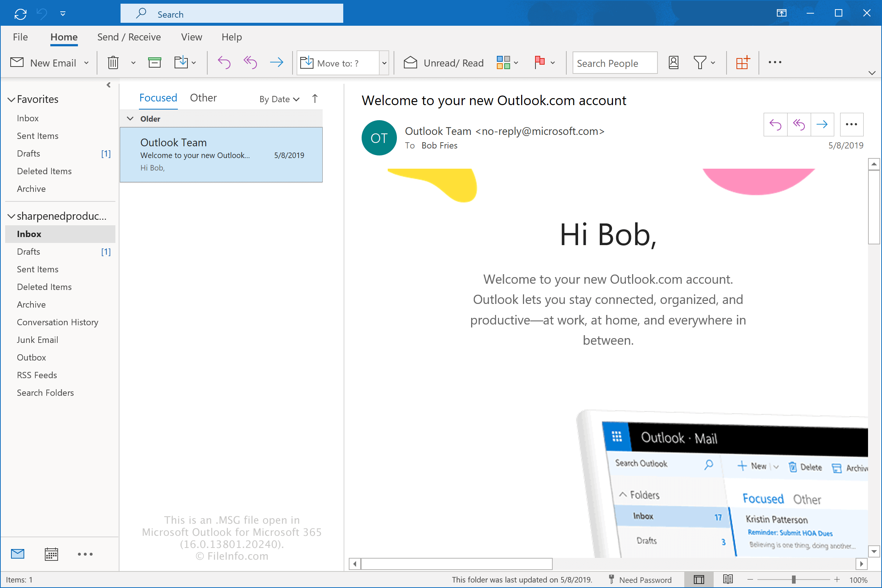Click the Get Add-ins icon
882x588 pixels.
pyautogui.click(x=742, y=62)
